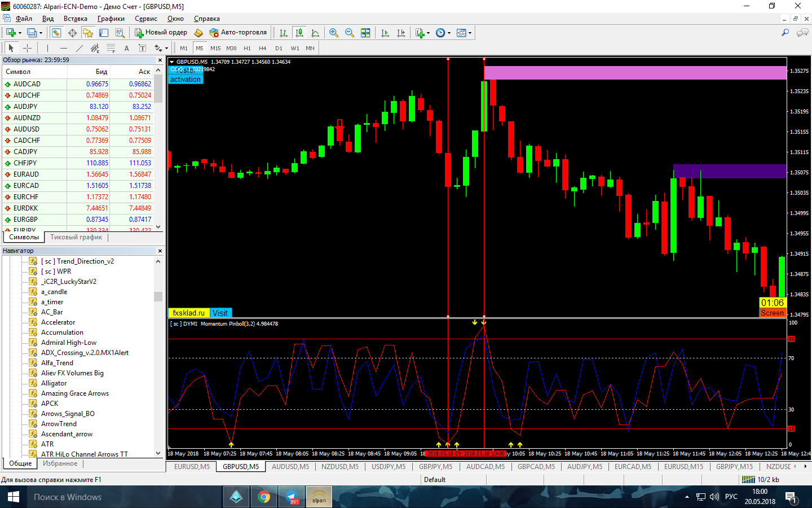Open the Сервис menu
Viewport: 812px width, 508px height.
(146, 19)
